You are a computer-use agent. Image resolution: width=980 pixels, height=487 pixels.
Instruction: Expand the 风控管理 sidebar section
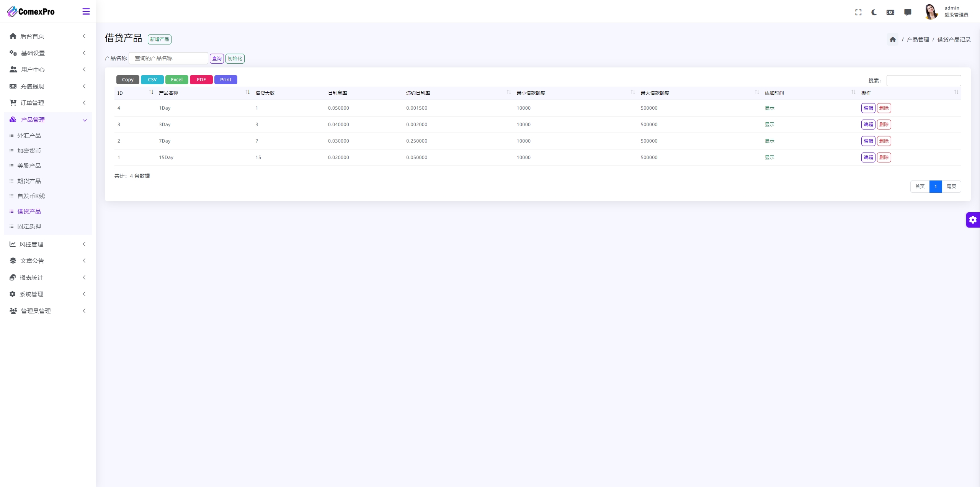coord(47,244)
